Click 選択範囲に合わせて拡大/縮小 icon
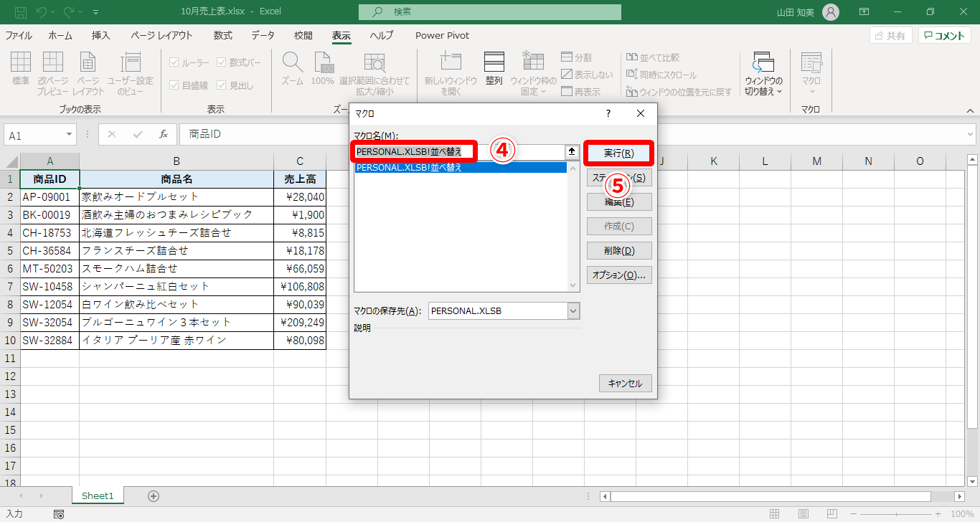Screen dimensions: 980x522 coord(374,74)
